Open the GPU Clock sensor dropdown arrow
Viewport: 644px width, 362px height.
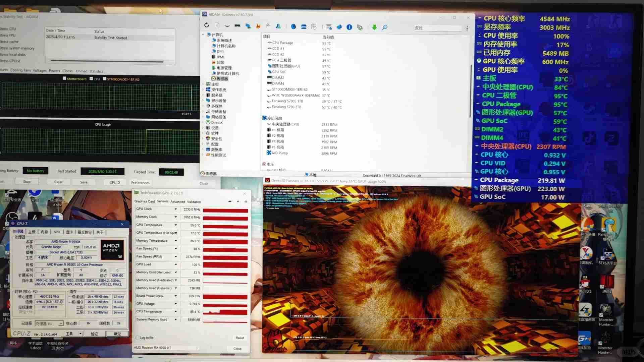[176, 209]
